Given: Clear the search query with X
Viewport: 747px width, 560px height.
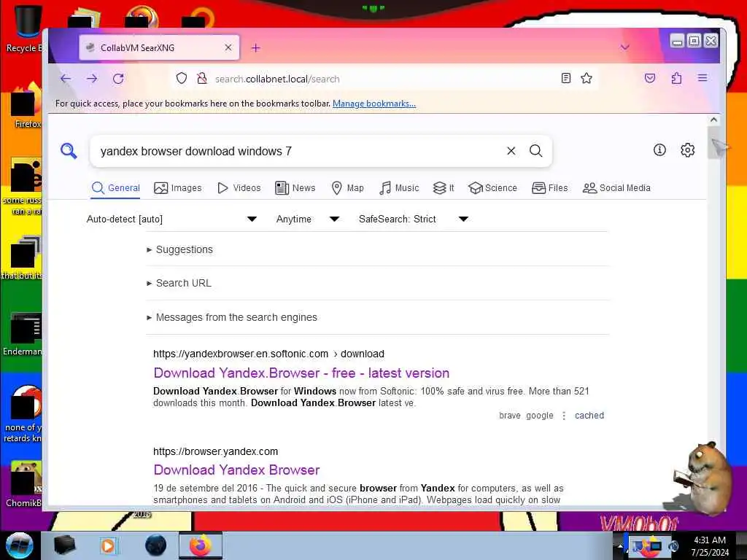Looking at the screenshot, I should click(511, 151).
